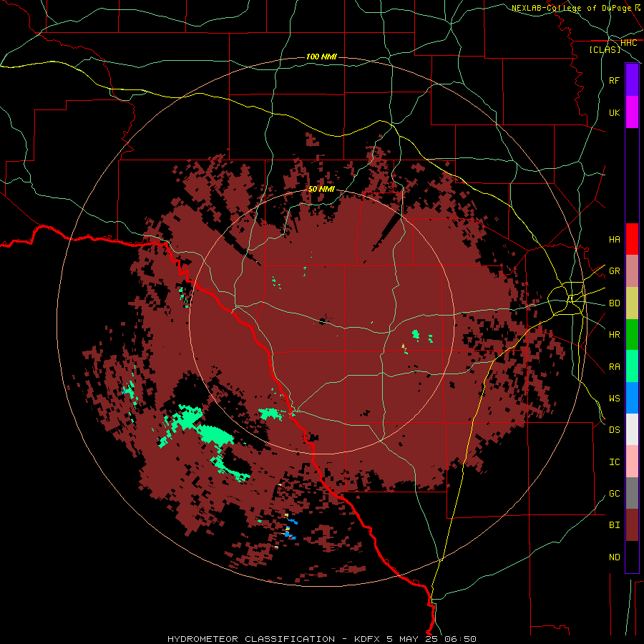Viewport: 644px width, 644px height.
Task: Click the [CLAS] unit label
Action: click(605, 49)
